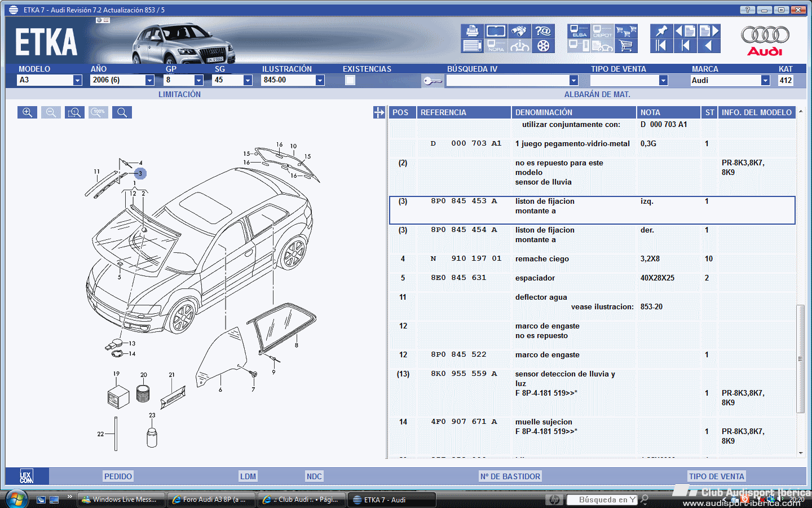Reset illustration zoom to 100%
The width and height of the screenshot is (812, 508).
point(98,112)
